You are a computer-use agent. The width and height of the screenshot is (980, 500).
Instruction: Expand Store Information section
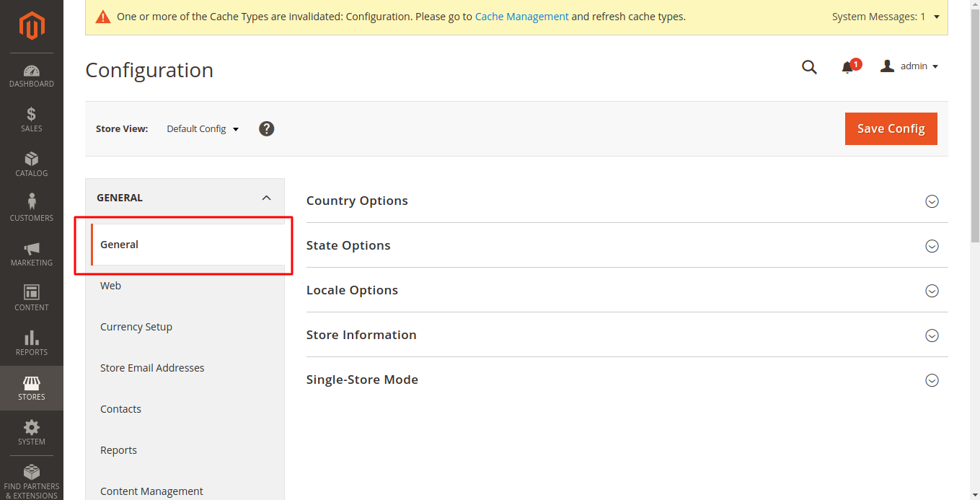tap(627, 335)
